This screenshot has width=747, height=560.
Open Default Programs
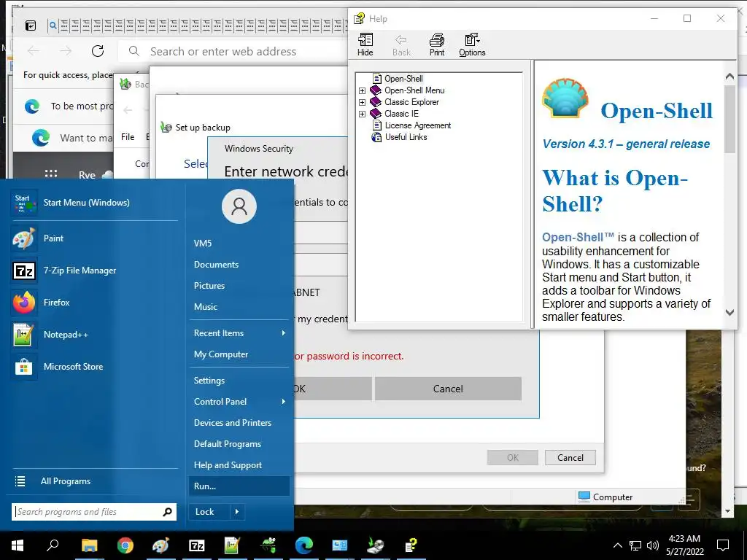click(239, 444)
